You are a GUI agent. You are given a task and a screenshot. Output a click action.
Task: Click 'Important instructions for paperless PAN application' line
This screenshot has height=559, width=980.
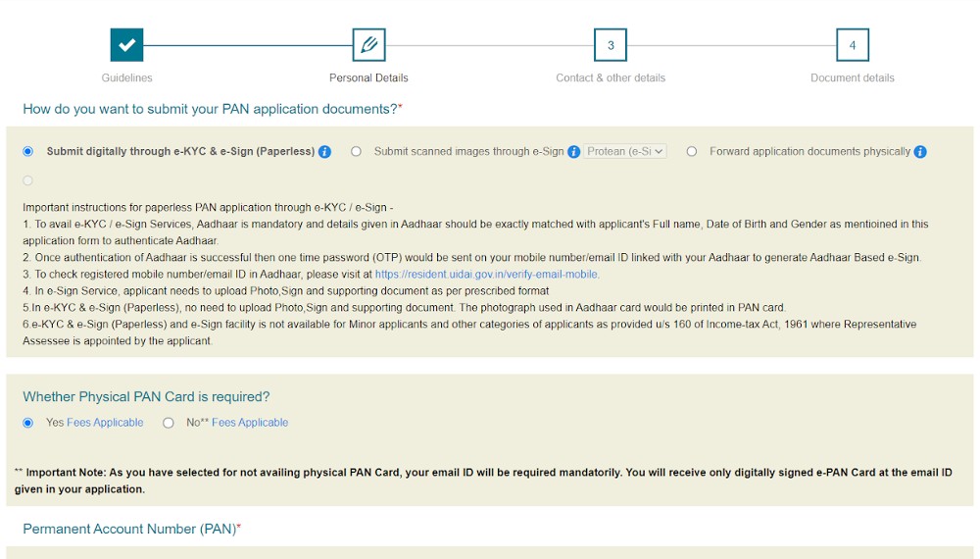(208, 208)
